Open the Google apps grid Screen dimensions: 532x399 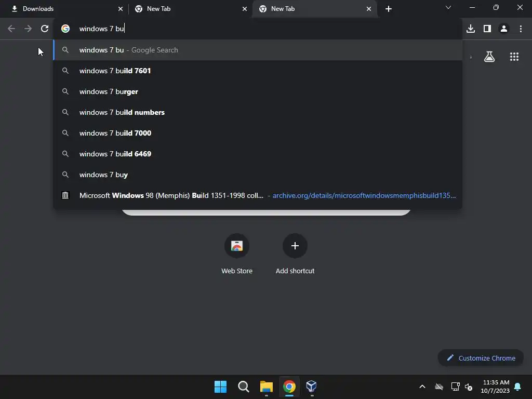click(x=514, y=57)
